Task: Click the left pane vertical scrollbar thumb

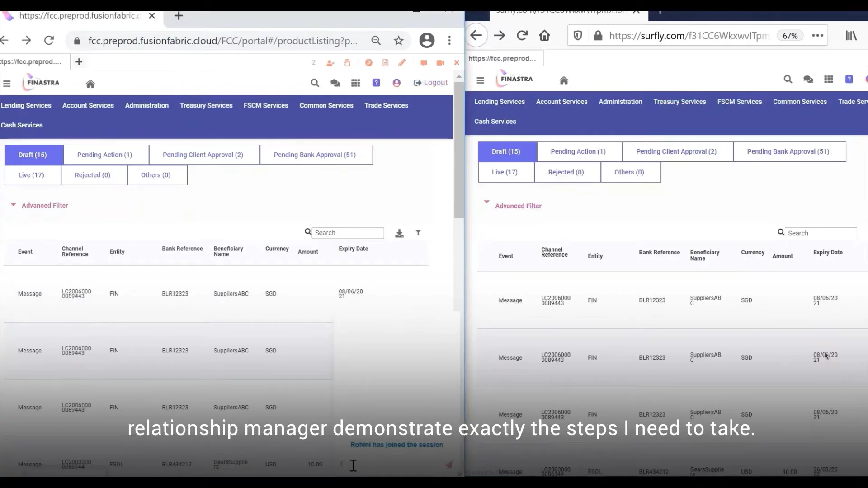Action: (459, 149)
